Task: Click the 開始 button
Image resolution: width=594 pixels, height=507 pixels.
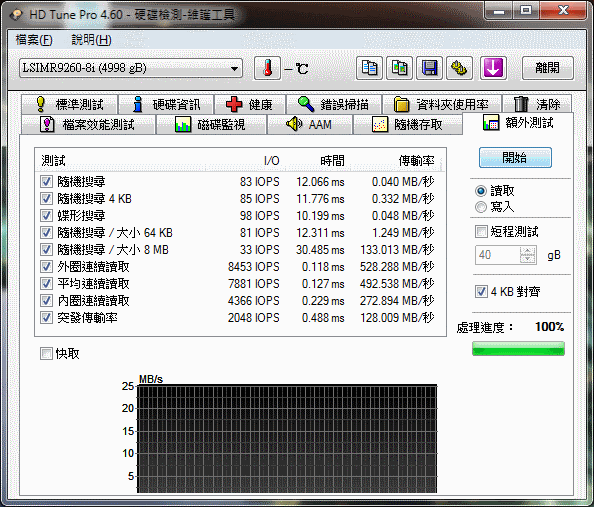Action: (515, 158)
